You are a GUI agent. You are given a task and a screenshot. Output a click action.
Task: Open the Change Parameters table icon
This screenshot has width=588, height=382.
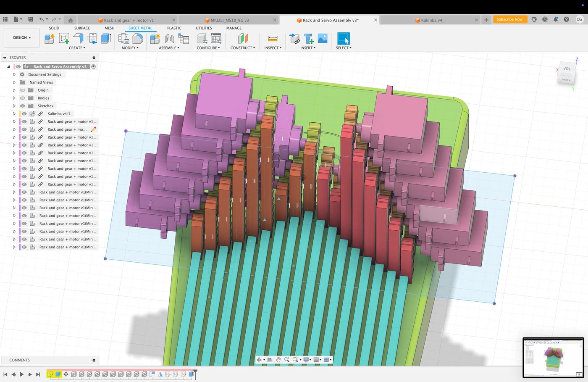click(x=216, y=39)
